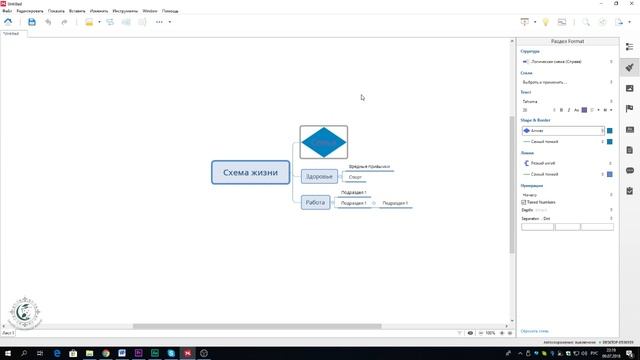Start presentation mode from the toolbar
Screen dimensions: 640x360
pos(524,22)
